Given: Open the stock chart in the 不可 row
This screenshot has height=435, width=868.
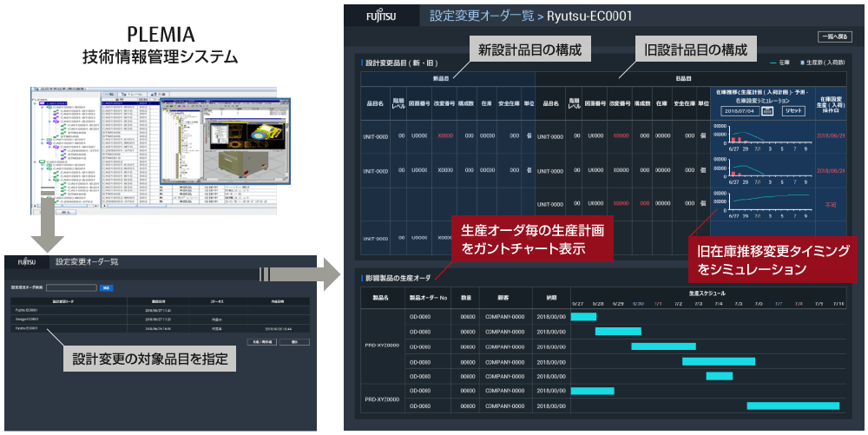Looking at the screenshot, I should coord(763,203).
